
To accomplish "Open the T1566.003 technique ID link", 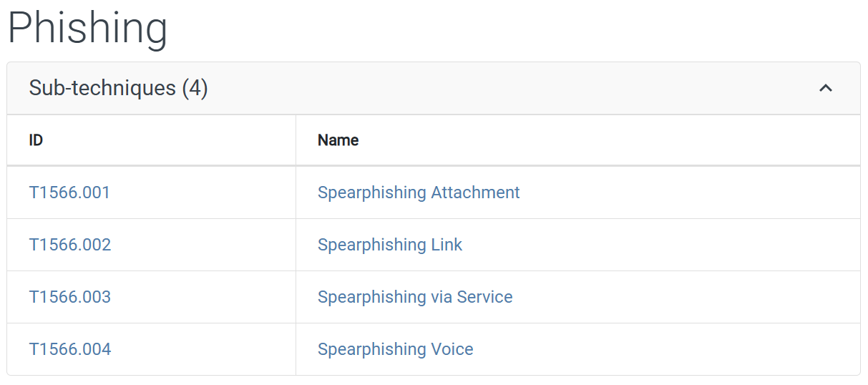I will click(x=70, y=297).
